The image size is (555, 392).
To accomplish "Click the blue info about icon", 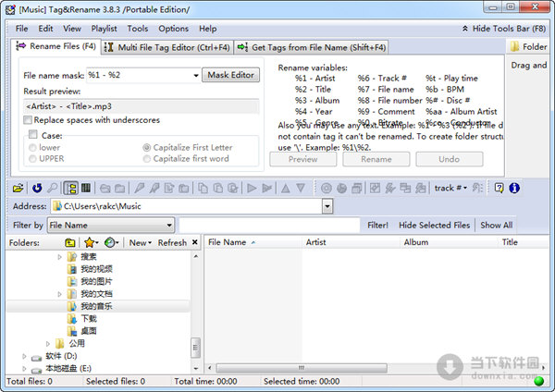I will [x=514, y=188].
